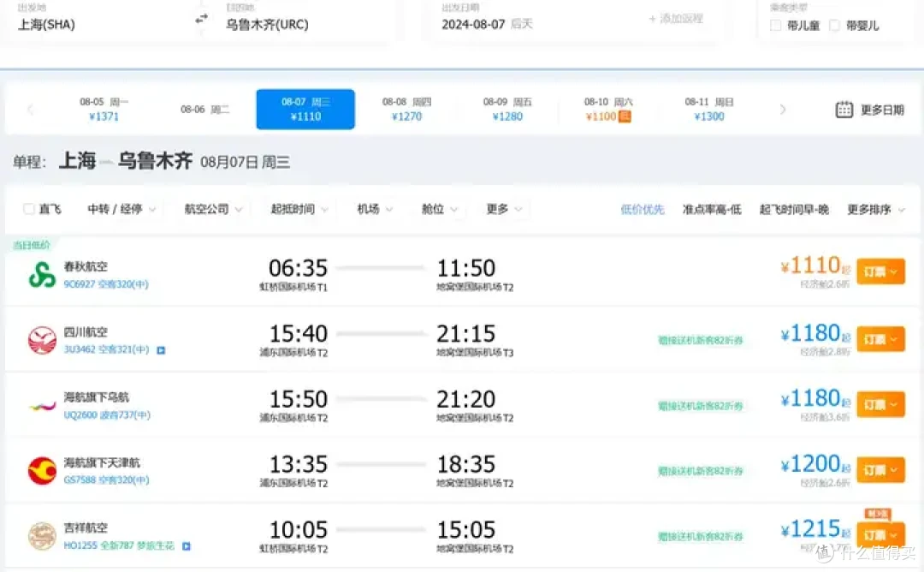Expand the 机场 airport filter dropdown
The height and width of the screenshot is (572, 924).
coord(375,209)
